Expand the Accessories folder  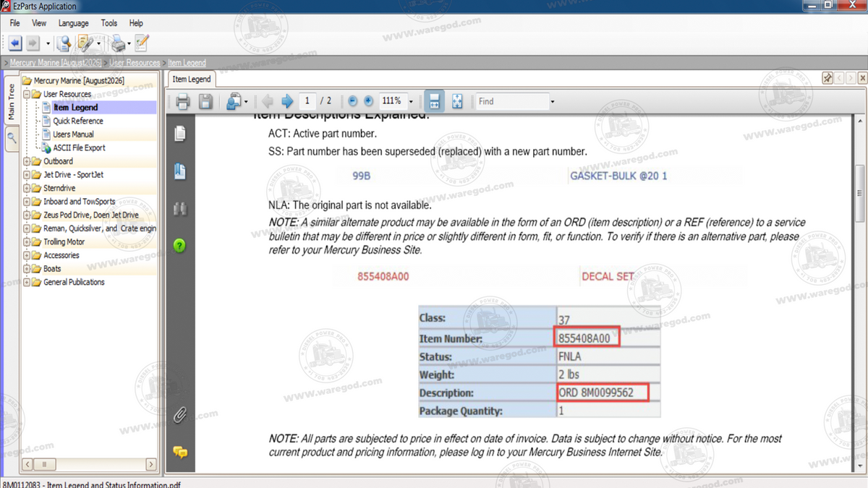[x=27, y=255]
